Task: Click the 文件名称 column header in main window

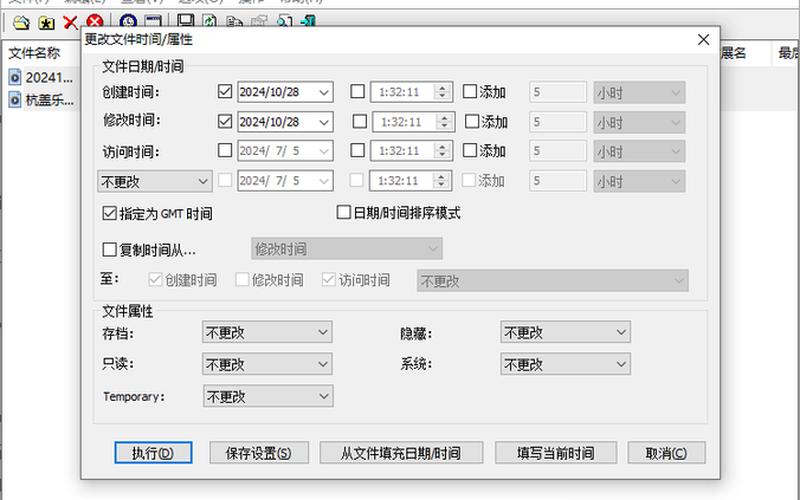Action: coord(35,53)
